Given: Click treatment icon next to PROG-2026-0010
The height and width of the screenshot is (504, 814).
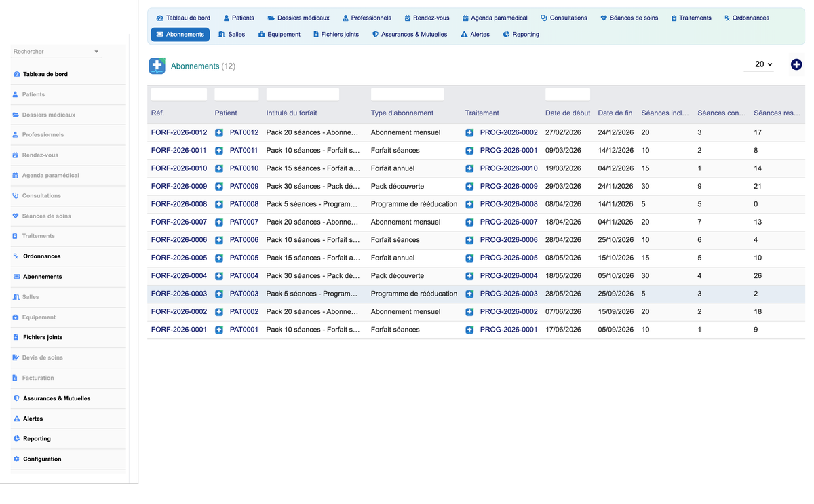Looking at the screenshot, I should (x=469, y=168).
